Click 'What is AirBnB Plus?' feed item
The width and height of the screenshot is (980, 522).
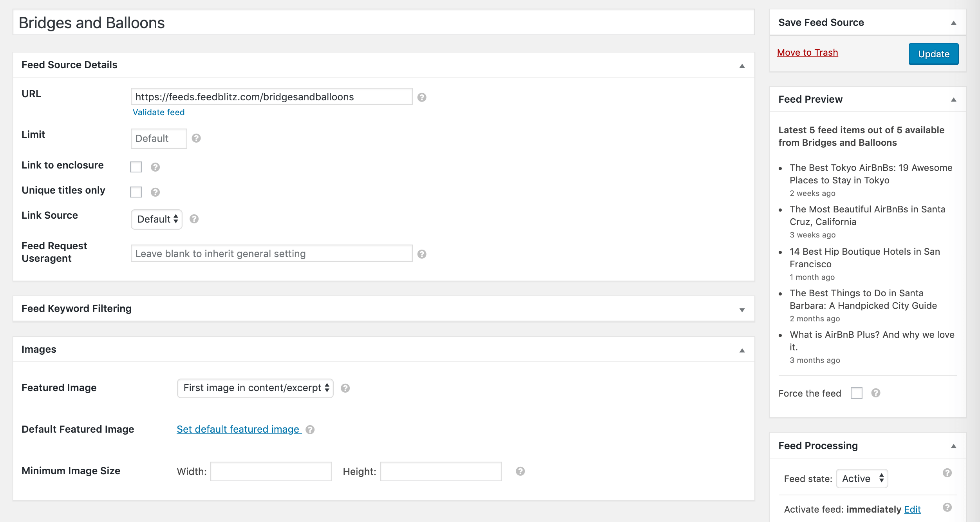click(x=872, y=341)
